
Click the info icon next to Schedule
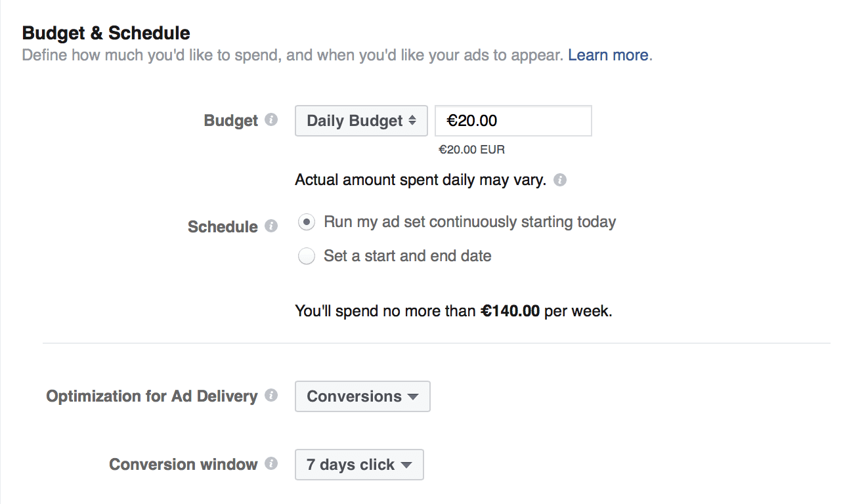pos(271,226)
